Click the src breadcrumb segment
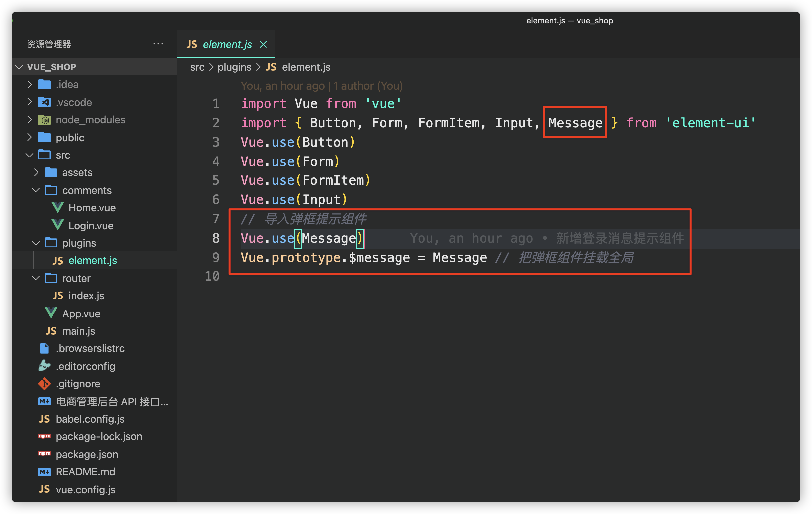 (x=197, y=67)
